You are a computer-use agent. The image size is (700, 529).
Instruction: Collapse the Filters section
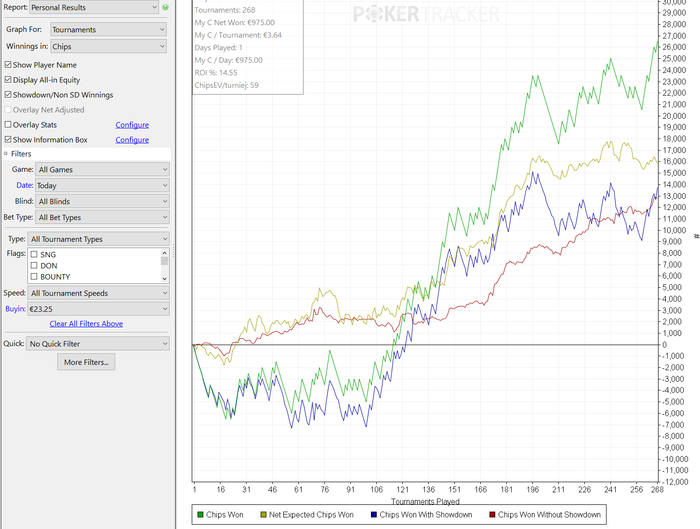click(x=6, y=154)
